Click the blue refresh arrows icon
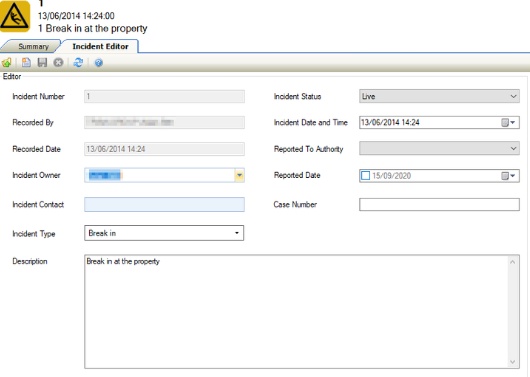Screen dimensions: 530x377 (78, 63)
